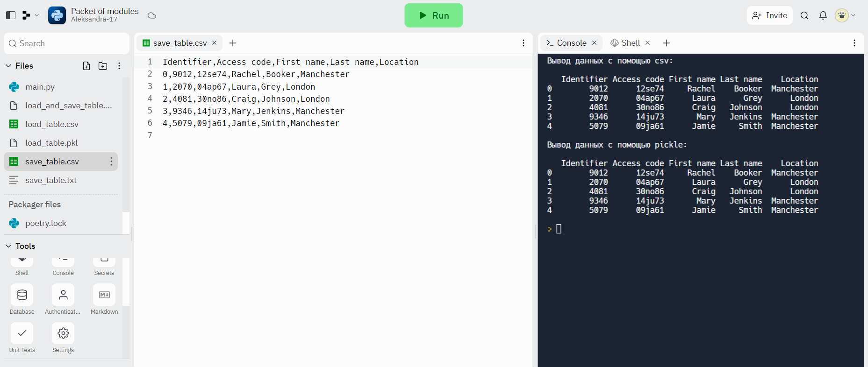
Task: Open the Shell tool in Tools
Action: click(x=22, y=268)
